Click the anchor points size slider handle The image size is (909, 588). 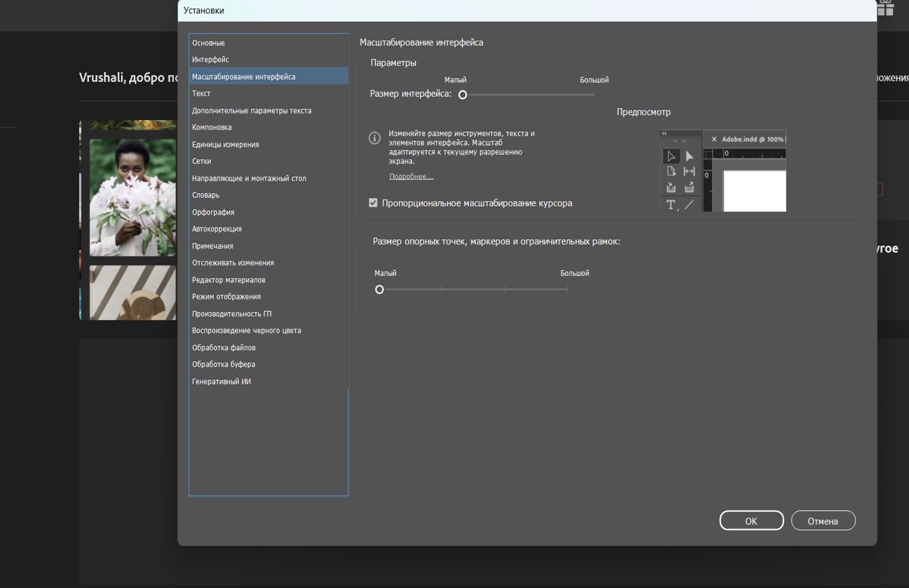click(x=380, y=289)
